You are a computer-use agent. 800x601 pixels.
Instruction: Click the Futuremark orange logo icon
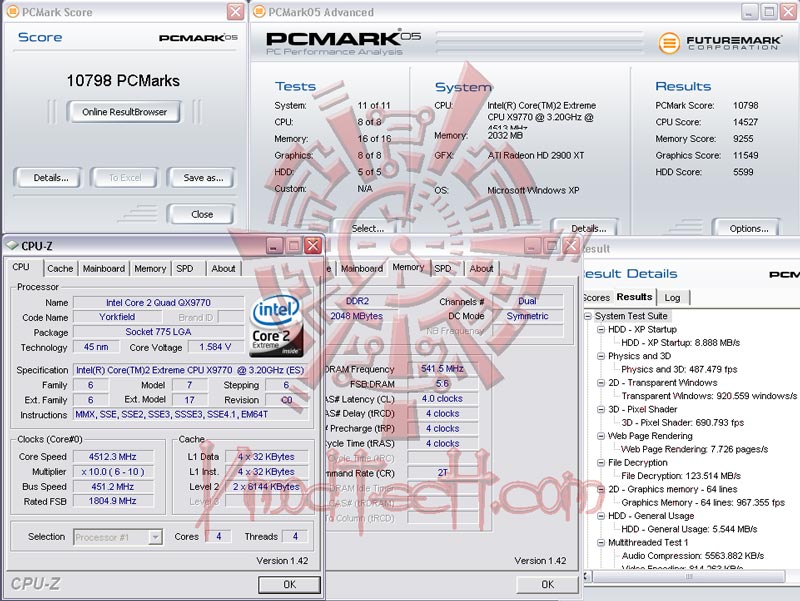[669, 43]
